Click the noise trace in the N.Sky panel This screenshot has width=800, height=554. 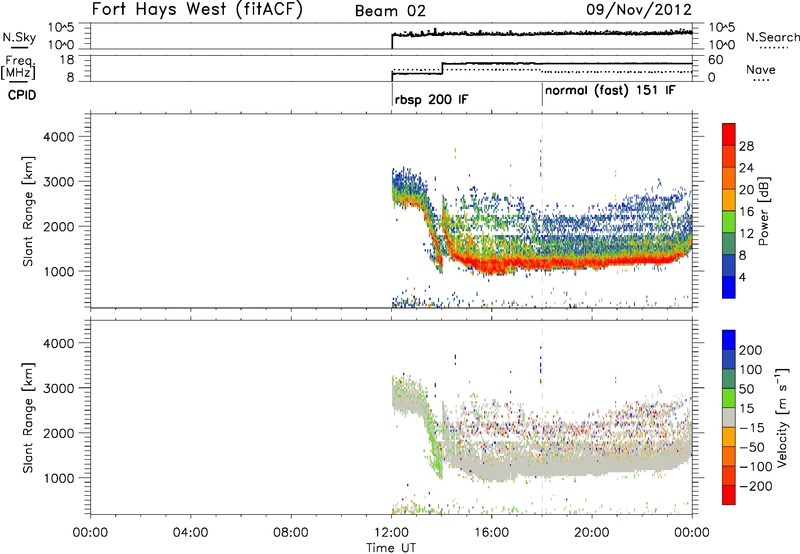(541, 34)
